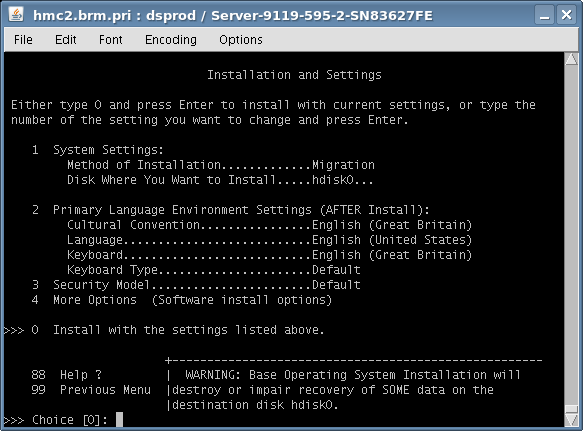Click '1 System Settings:' line
Screen dimensions: 583x431
click(x=97, y=150)
